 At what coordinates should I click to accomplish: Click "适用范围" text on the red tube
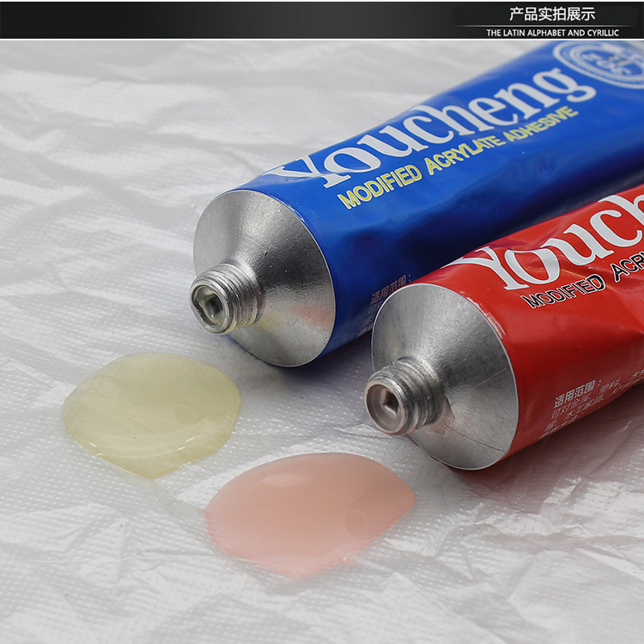[575, 394]
